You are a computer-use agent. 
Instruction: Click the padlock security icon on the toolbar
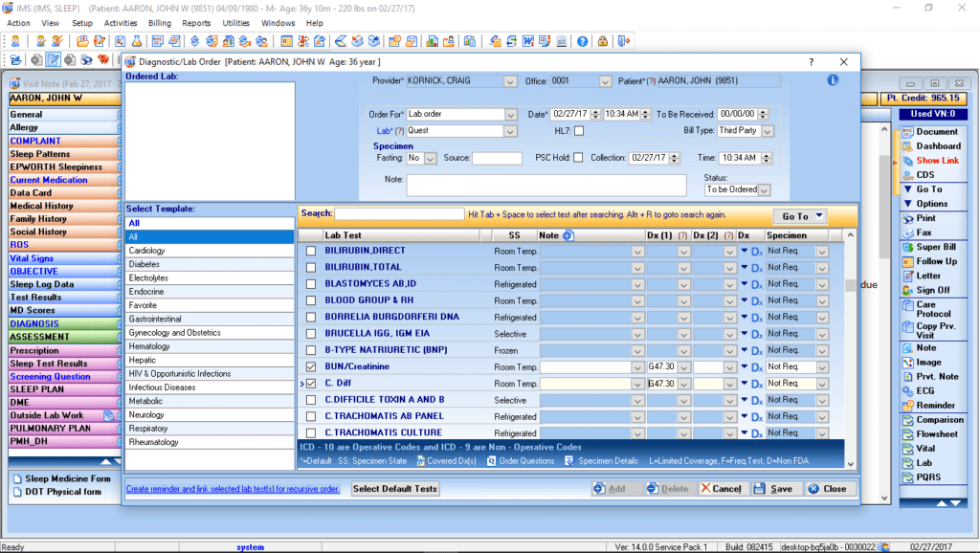pos(603,41)
